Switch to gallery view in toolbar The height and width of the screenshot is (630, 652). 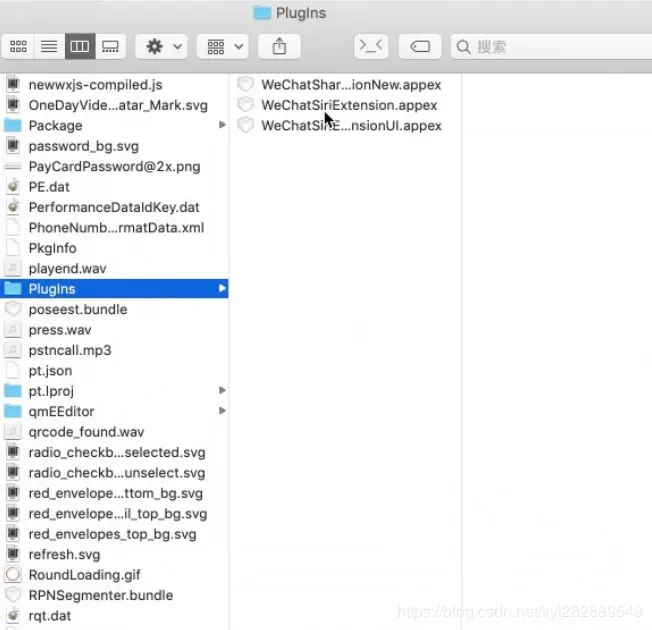tap(110, 46)
